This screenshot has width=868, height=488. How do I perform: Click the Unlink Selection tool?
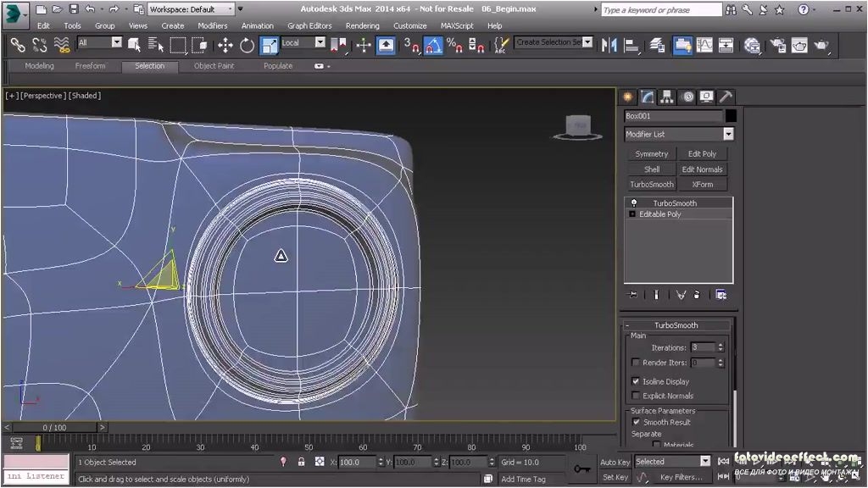click(39, 45)
